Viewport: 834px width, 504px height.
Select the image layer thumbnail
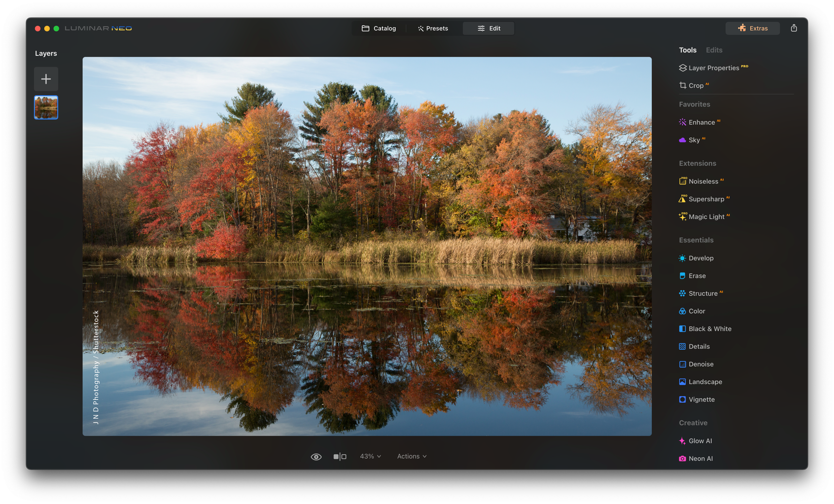(x=46, y=107)
